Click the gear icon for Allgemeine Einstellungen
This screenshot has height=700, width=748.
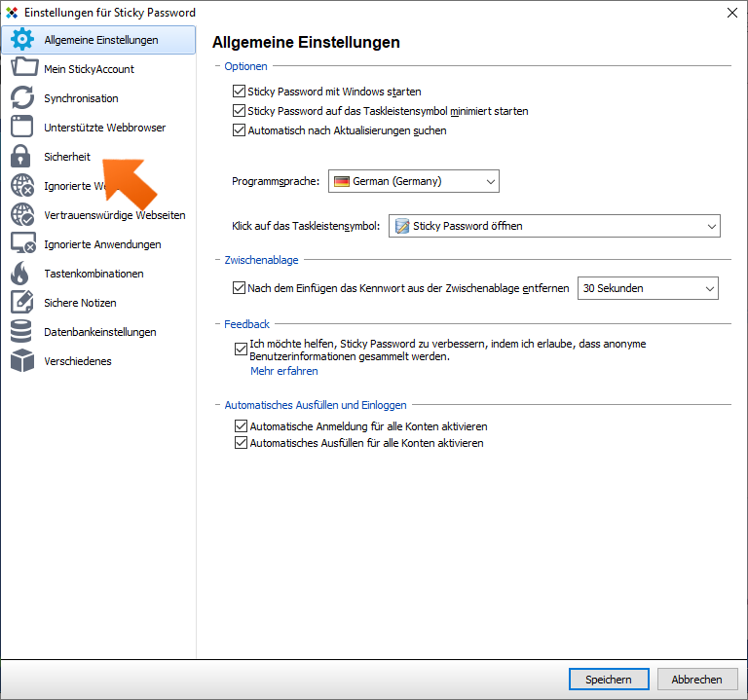click(x=22, y=40)
